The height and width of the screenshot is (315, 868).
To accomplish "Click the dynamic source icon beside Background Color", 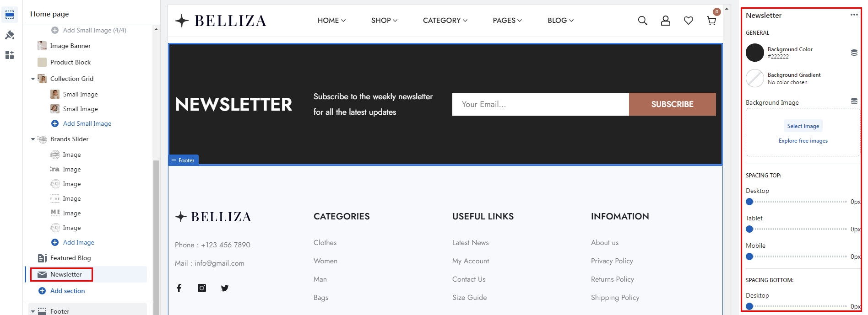I will pyautogui.click(x=854, y=53).
